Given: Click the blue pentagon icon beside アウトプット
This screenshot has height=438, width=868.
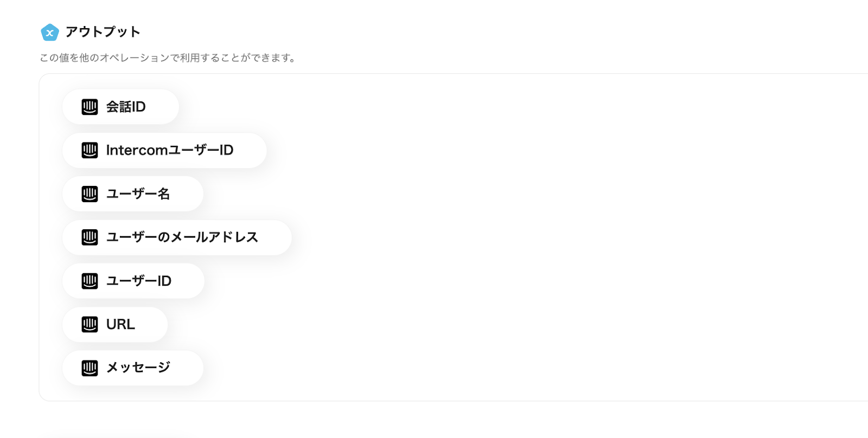Looking at the screenshot, I should (49, 33).
